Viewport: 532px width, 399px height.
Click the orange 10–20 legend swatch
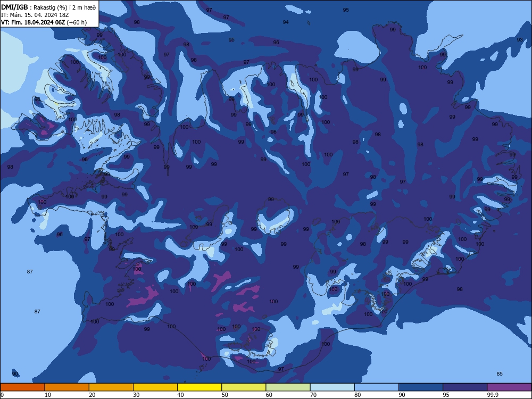67,387
